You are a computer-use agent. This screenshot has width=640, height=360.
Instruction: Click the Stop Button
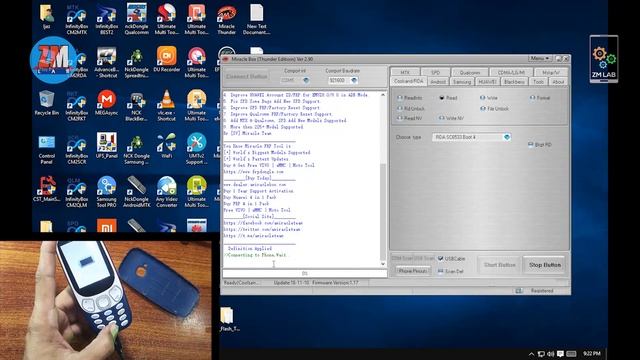click(x=544, y=265)
